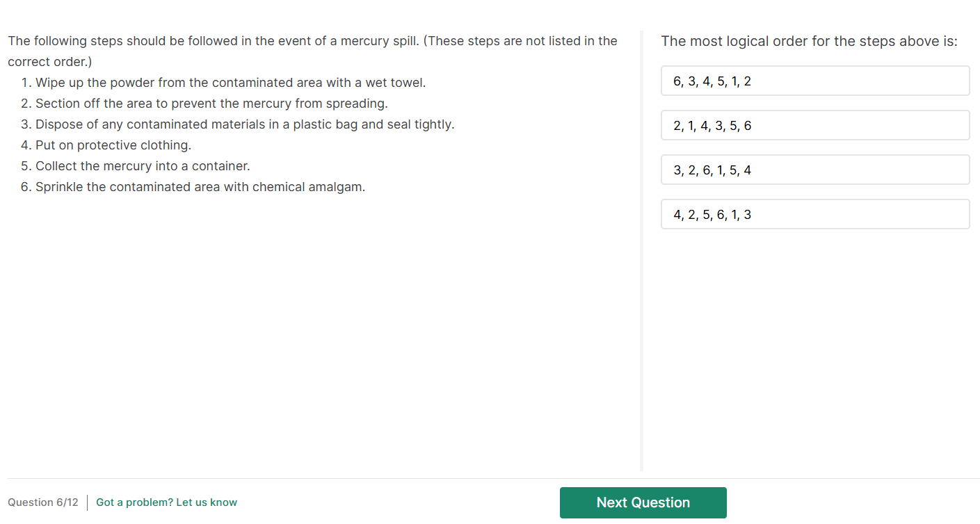Pick answer option 3, 2, 6, 1, 5, 4
980x524 pixels.
(814, 170)
